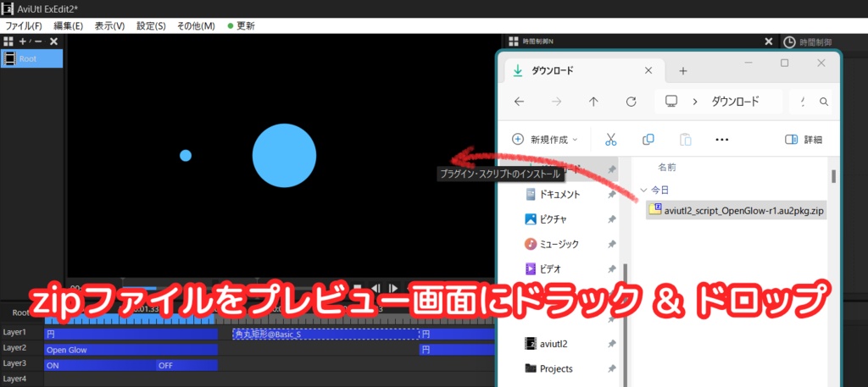Click the Cut scissors icon
This screenshot has height=387, width=868.
tap(610, 140)
